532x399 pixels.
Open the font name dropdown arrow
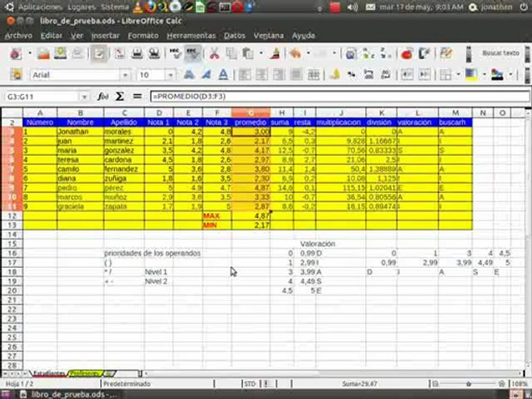(126, 75)
